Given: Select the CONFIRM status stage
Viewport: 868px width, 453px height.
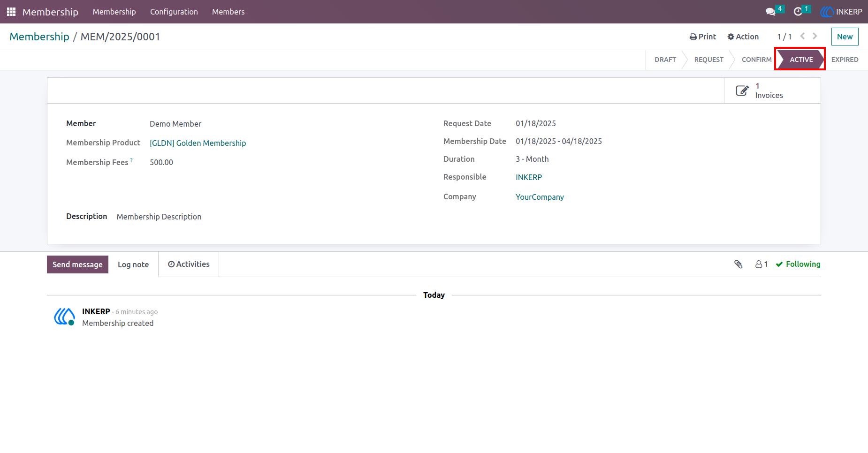Looking at the screenshot, I should 756,60.
